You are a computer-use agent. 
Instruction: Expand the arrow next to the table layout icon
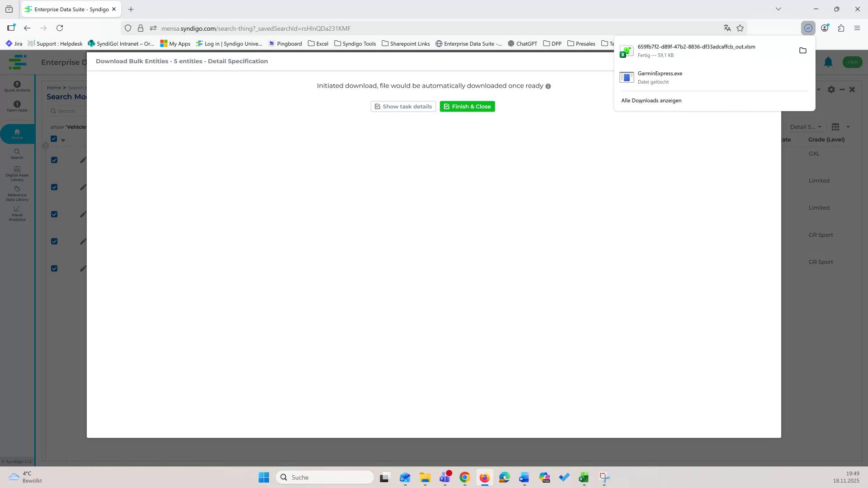tap(847, 127)
